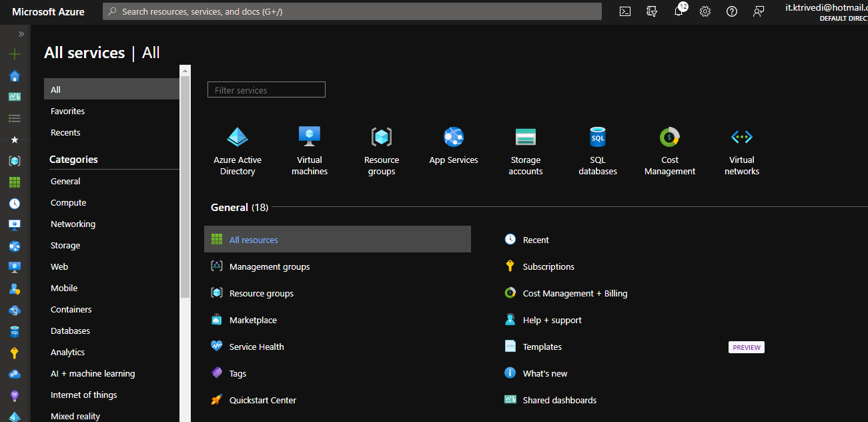This screenshot has height=422, width=868.
Task: Select the Databases category
Action: click(70, 331)
